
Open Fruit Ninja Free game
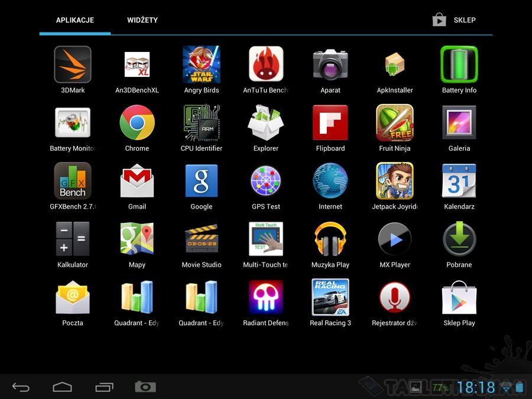coord(395,122)
